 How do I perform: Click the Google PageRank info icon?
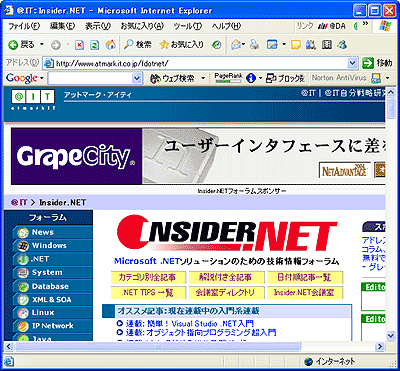[251, 79]
